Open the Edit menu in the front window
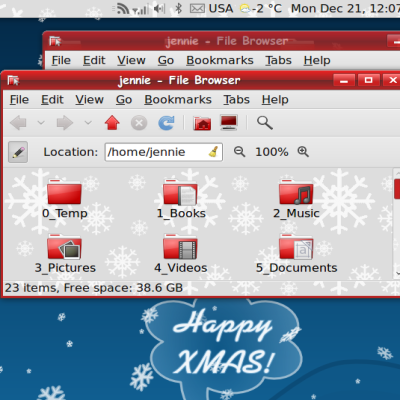 (52, 100)
